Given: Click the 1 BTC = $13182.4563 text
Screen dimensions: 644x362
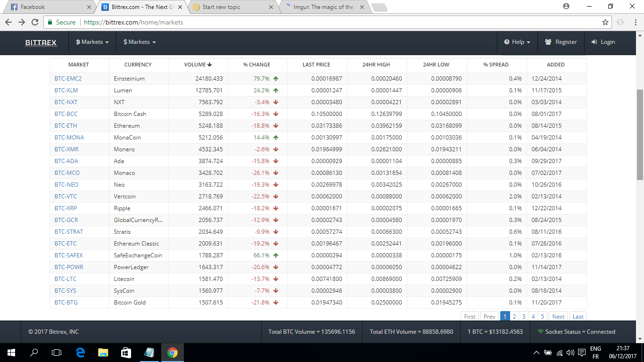Looking at the screenshot, I should 495,332.
